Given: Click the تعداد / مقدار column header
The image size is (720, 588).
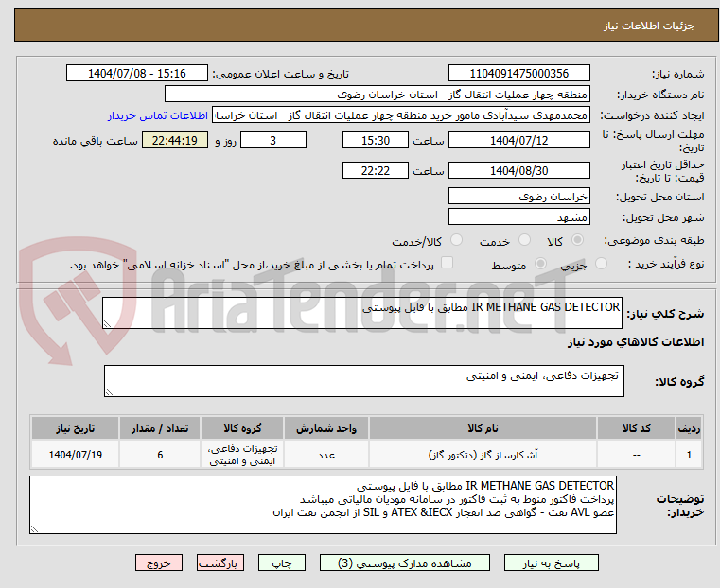Looking at the screenshot, I should coord(160,428).
